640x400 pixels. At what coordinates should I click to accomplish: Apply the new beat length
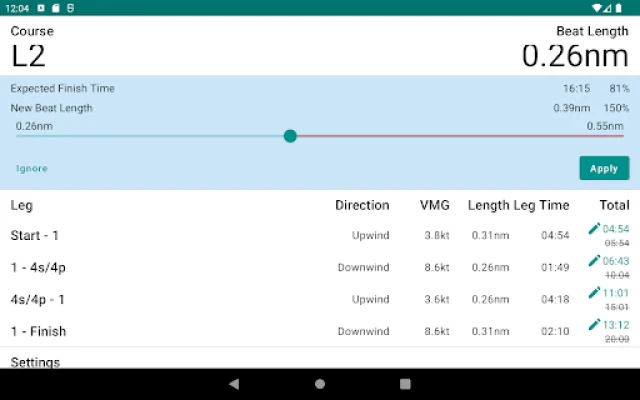click(x=603, y=168)
